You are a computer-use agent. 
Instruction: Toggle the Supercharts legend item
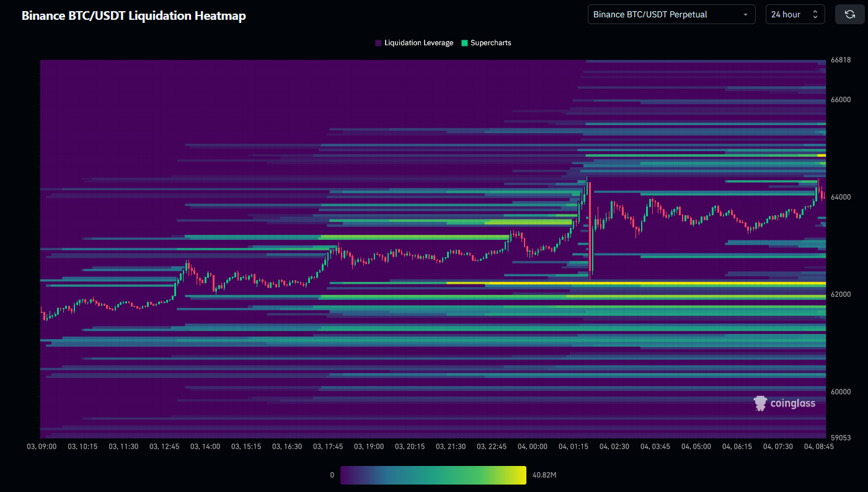click(x=486, y=43)
